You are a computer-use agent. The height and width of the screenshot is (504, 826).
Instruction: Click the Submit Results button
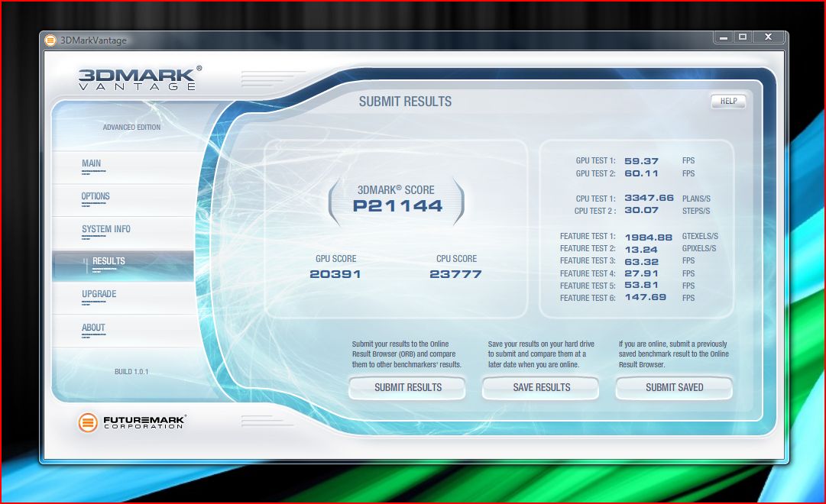[x=407, y=388]
